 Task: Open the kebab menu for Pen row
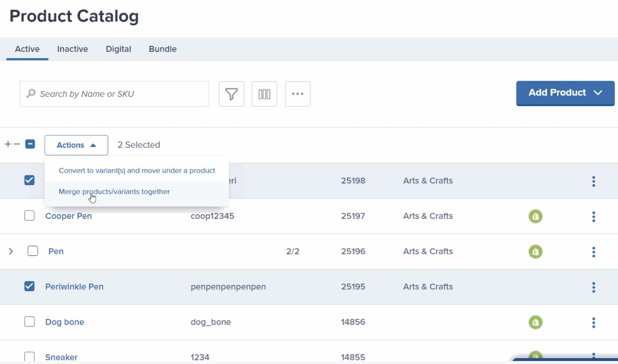click(x=593, y=252)
